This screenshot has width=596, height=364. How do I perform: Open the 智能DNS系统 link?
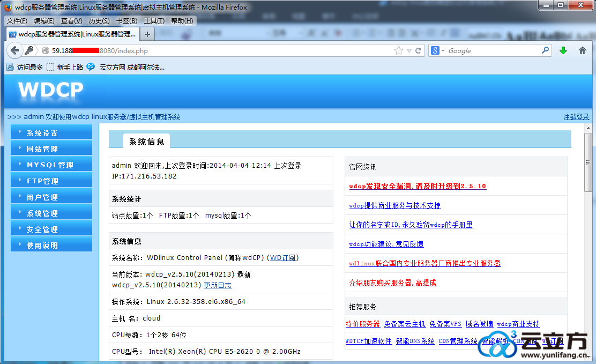click(415, 341)
